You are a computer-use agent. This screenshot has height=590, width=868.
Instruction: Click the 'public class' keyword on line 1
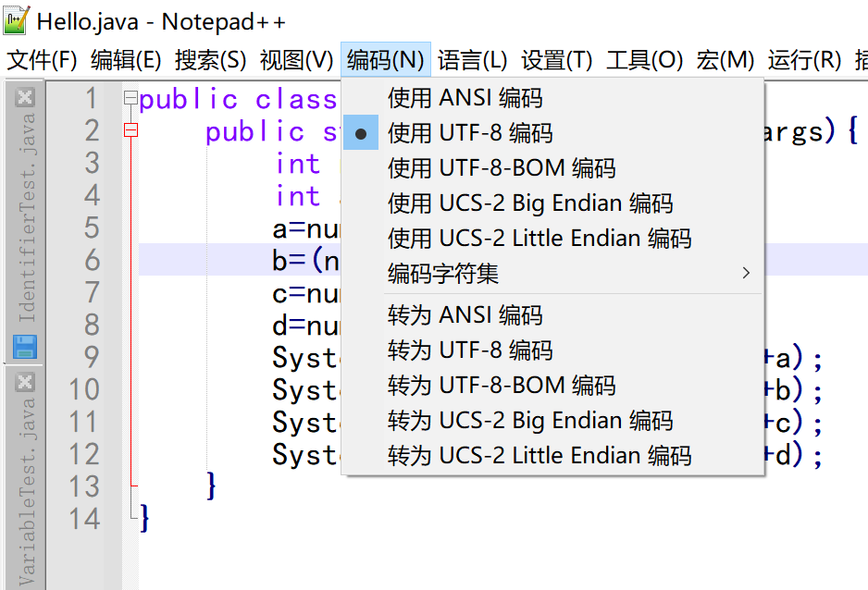point(238,100)
